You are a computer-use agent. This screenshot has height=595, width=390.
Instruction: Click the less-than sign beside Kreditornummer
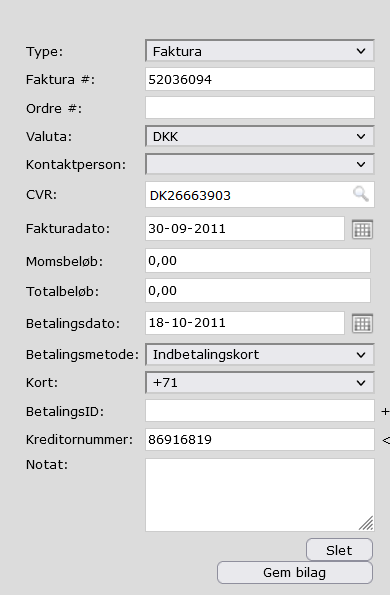[x=386, y=440]
